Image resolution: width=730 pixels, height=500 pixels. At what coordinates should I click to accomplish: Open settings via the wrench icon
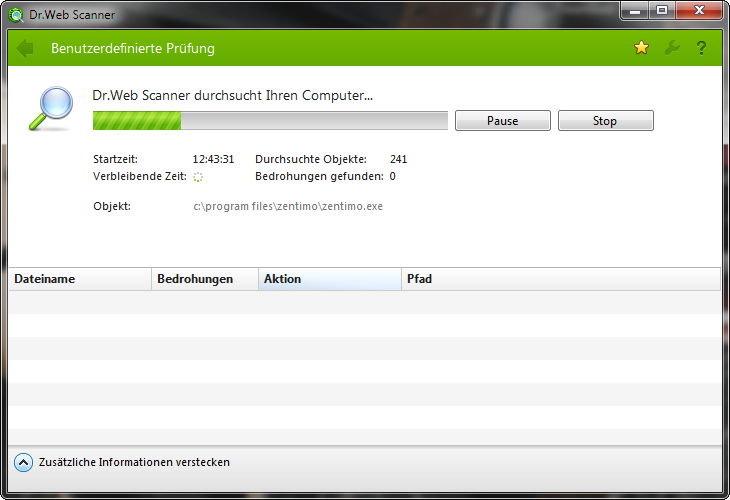coord(672,47)
